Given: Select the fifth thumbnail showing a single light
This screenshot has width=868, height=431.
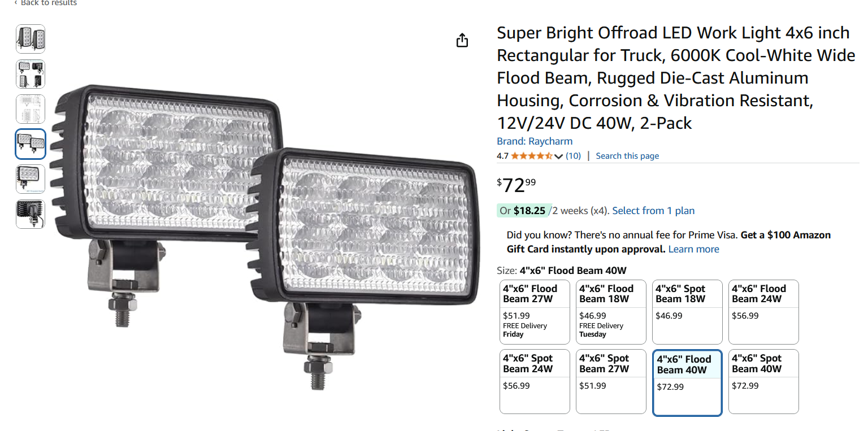Looking at the screenshot, I should [31, 179].
